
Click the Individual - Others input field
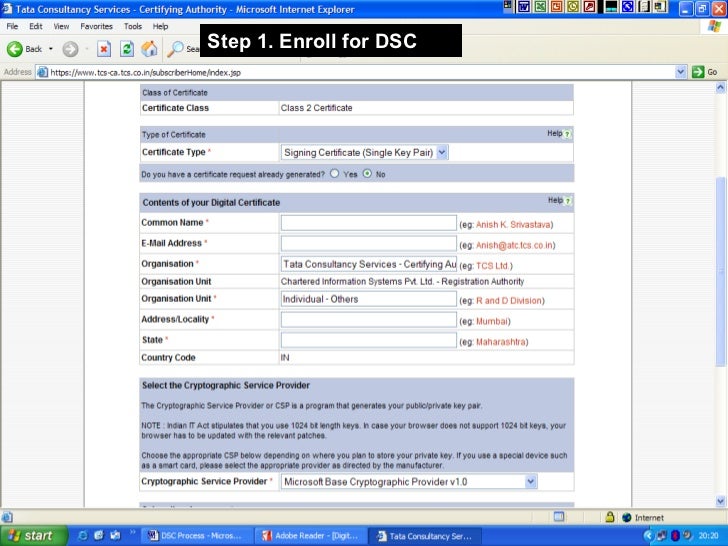[369, 299]
